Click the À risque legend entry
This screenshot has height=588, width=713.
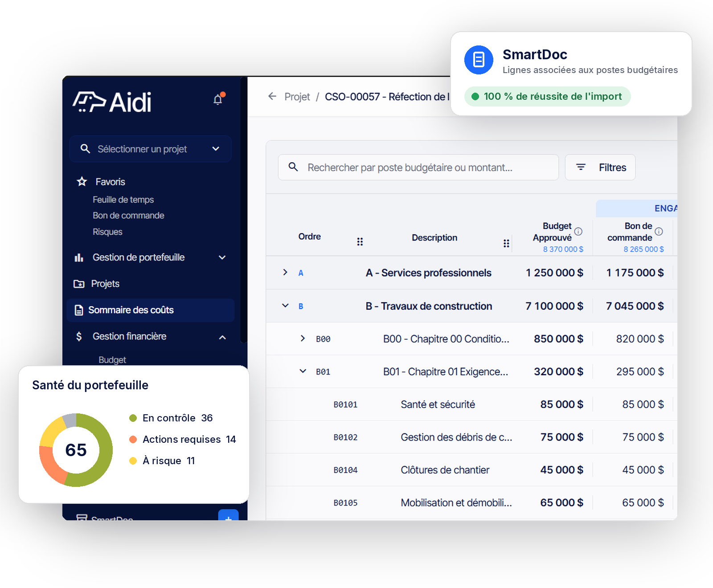point(162,461)
